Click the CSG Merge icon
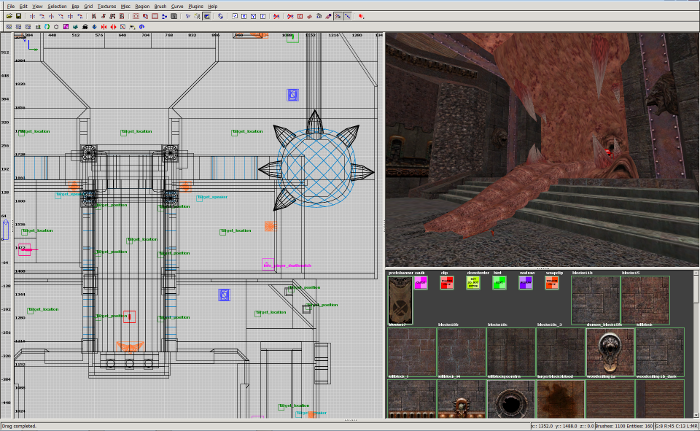 tap(145, 16)
